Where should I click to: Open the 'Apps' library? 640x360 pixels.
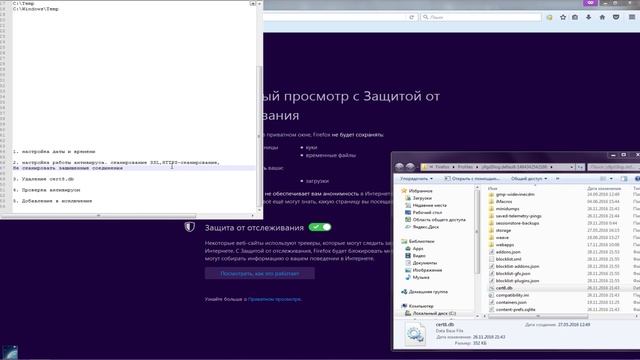(x=418, y=249)
